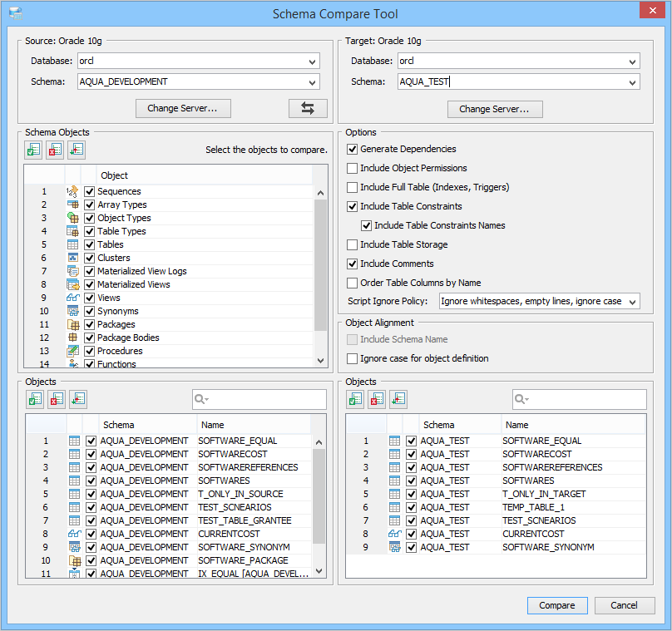The width and height of the screenshot is (672, 631).
Task: Click invert selection icon above source Objects list
Action: coord(78,399)
